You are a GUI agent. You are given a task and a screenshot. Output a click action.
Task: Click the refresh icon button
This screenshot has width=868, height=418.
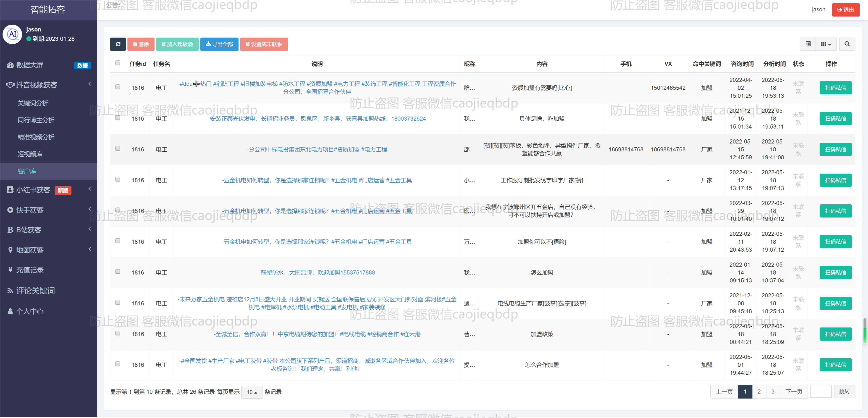pyautogui.click(x=118, y=44)
